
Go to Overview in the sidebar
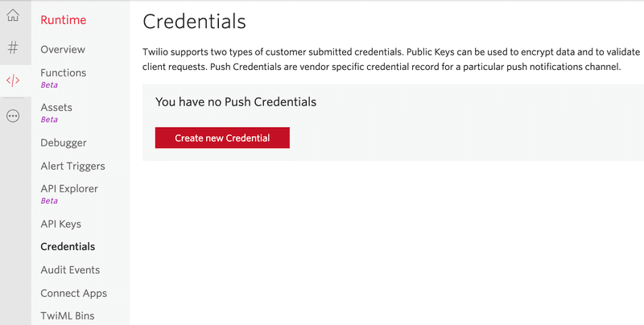(63, 49)
